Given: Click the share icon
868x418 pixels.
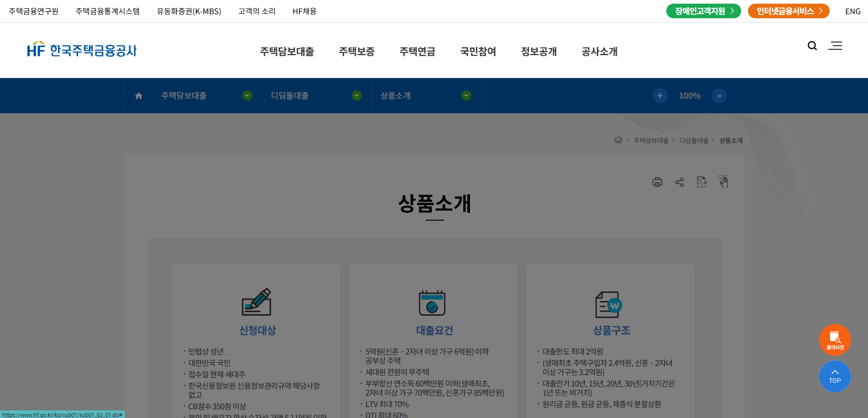Looking at the screenshot, I should point(679,182).
